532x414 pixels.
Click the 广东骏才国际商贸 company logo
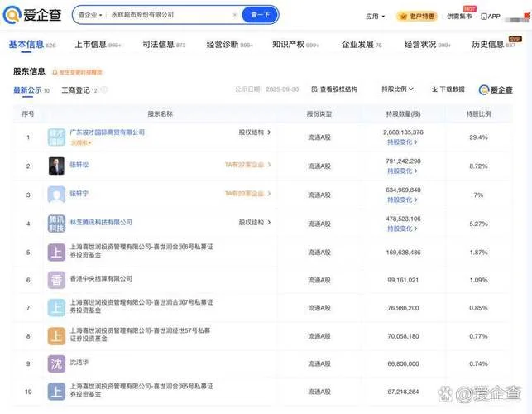pos(56,137)
